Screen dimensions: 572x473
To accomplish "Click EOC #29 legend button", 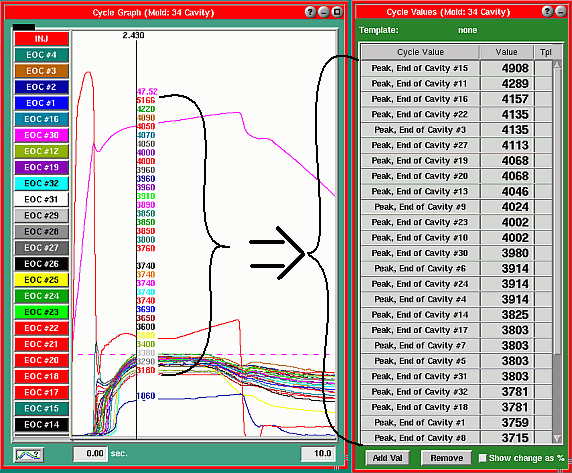I will point(42,215).
